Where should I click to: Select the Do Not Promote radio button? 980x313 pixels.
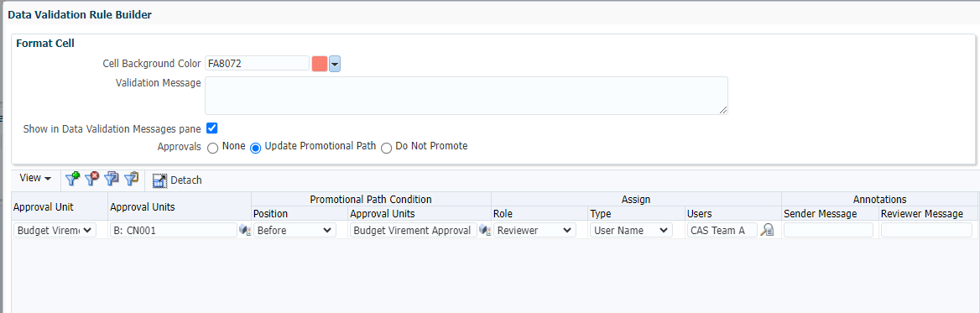(x=386, y=148)
